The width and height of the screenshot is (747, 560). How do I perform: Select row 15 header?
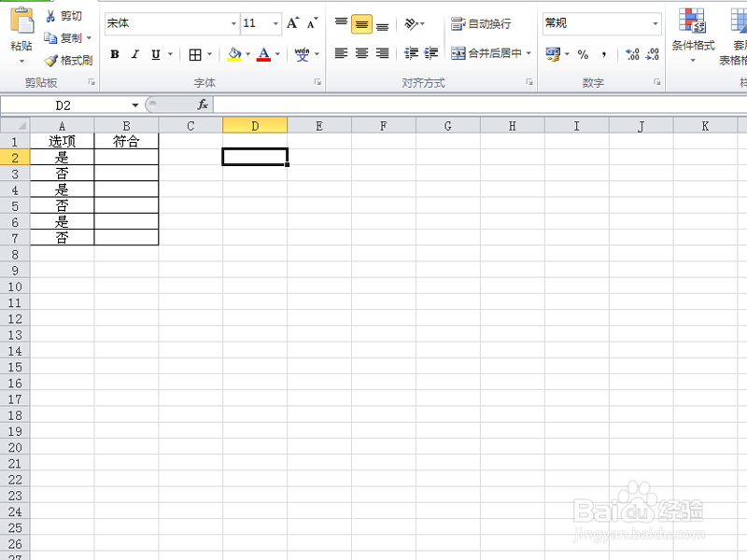click(x=15, y=367)
